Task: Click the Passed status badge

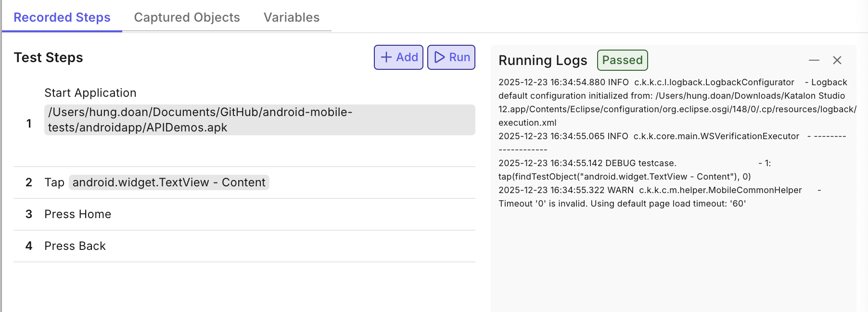Action: click(x=622, y=60)
